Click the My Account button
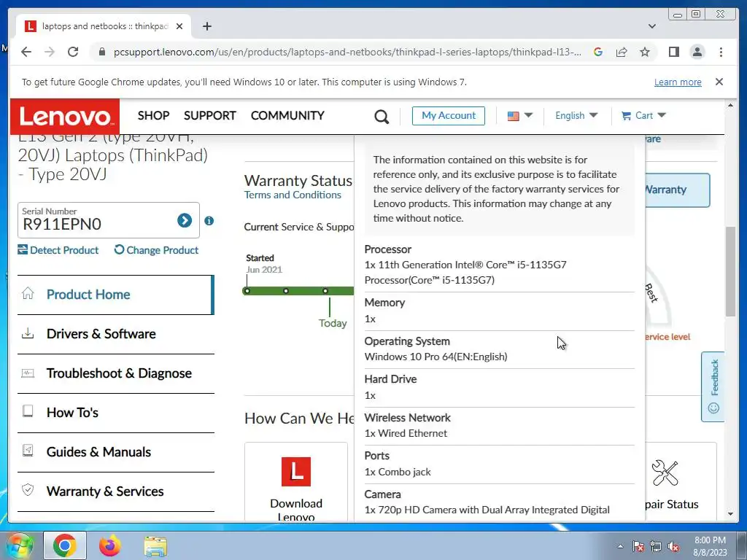This screenshot has height=560, width=747. pos(449,116)
